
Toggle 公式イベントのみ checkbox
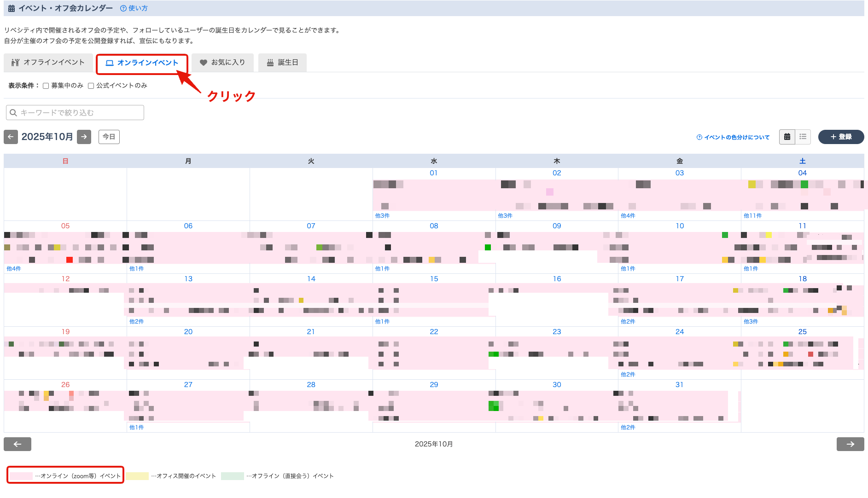click(91, 86)
